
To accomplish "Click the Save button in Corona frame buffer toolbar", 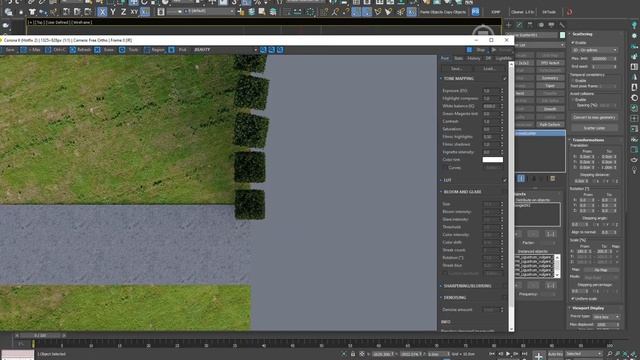I will pos(7,50).
